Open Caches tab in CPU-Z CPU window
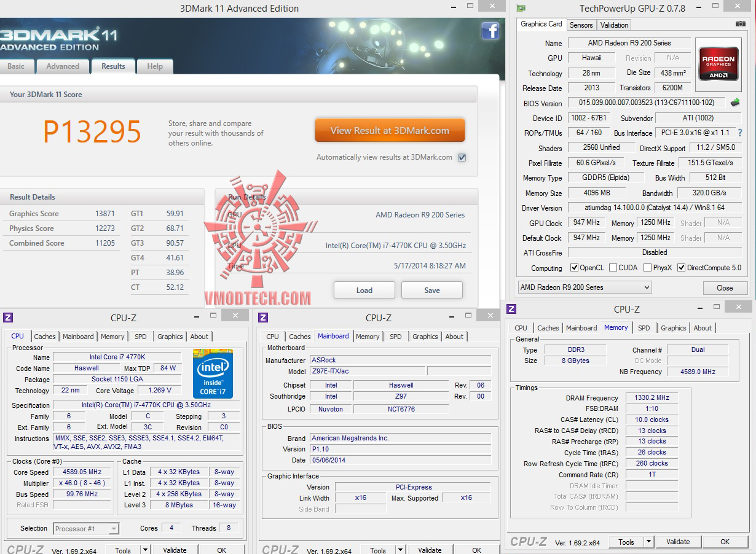 coord(45,337)
